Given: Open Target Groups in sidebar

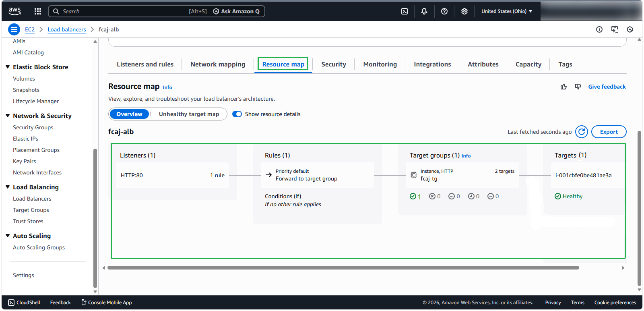Looking at the screenshot, I should [x=31, y=210].
